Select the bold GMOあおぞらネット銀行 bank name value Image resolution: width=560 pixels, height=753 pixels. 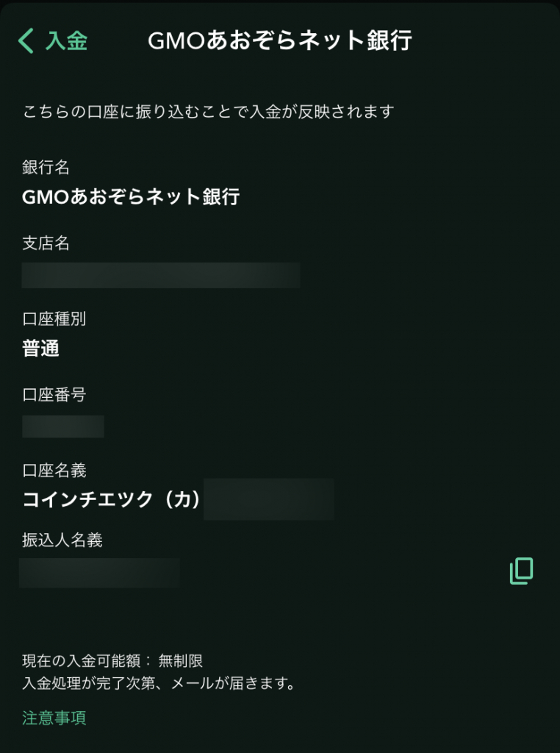131,197
